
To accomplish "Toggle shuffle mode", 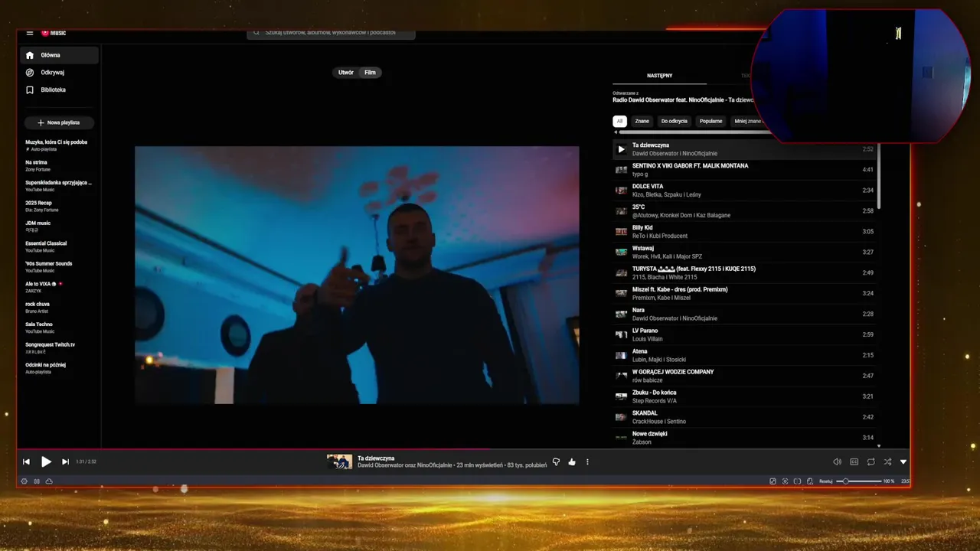I will [887, 462].
